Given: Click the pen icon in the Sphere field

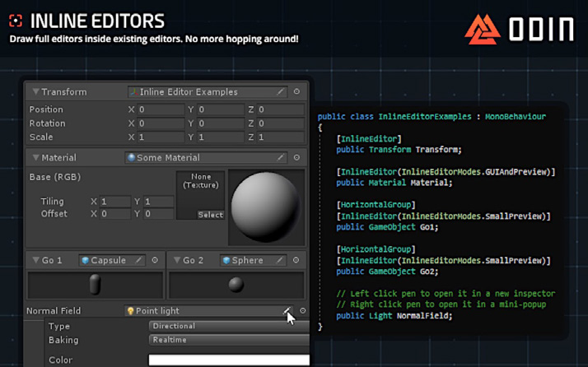Looking at the screenshot, I should pos(280,260).
